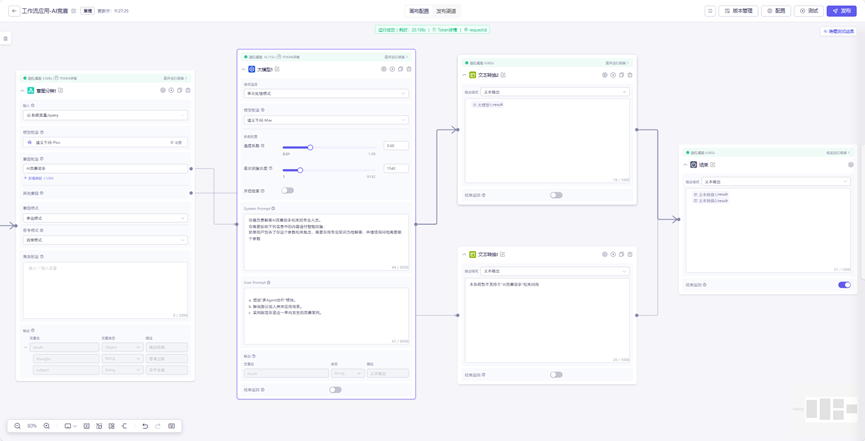Open the 模式选择 dropdown in 大模型1
Viewport: 865px width, 441px height.
tap(326, 94)
